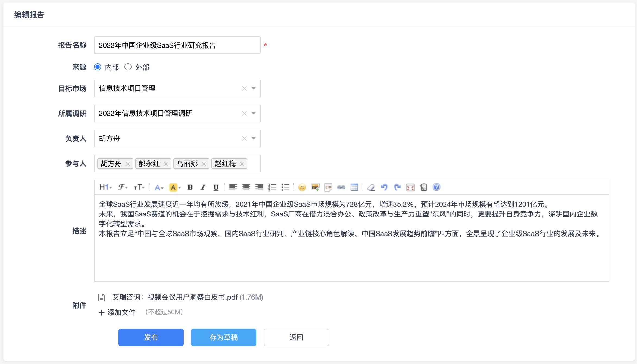Insert emoticon using smiley icon
The image size is (637, 364).
click(x=302, y=187)
